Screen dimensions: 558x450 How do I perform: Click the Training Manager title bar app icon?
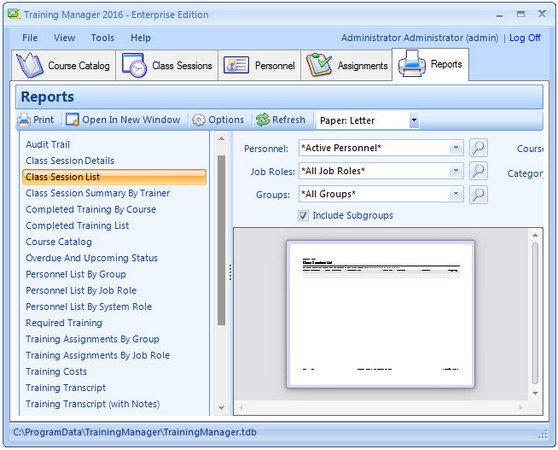14,14
